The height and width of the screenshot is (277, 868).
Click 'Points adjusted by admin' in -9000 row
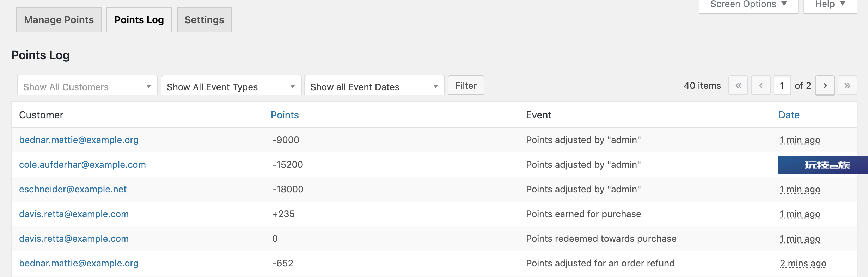click(x=583, y=140)
